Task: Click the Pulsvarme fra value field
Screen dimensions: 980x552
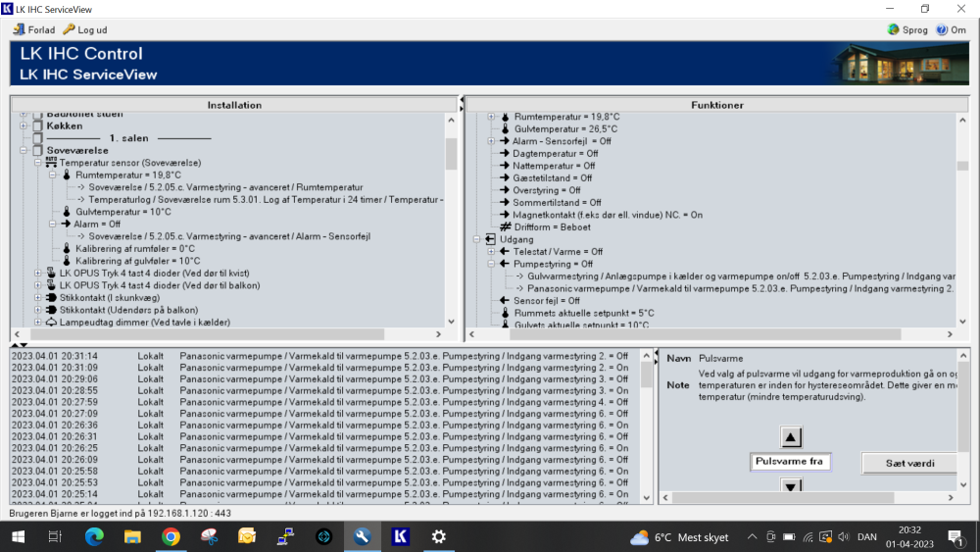Action: pyautogui.click(x=790, y=462)
